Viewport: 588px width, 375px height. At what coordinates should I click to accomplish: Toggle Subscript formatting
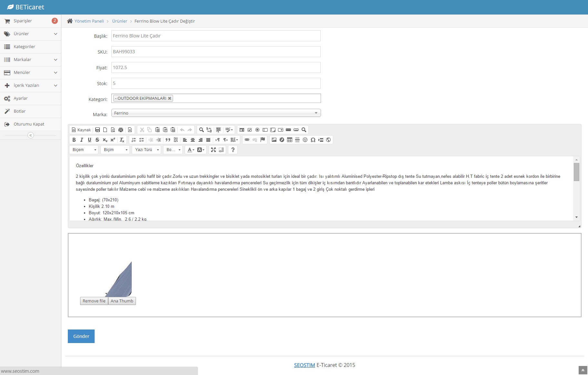point(105,140)
